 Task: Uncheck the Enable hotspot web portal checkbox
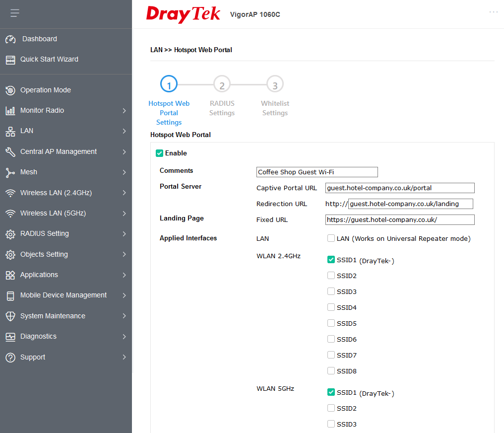coord(159,153)
